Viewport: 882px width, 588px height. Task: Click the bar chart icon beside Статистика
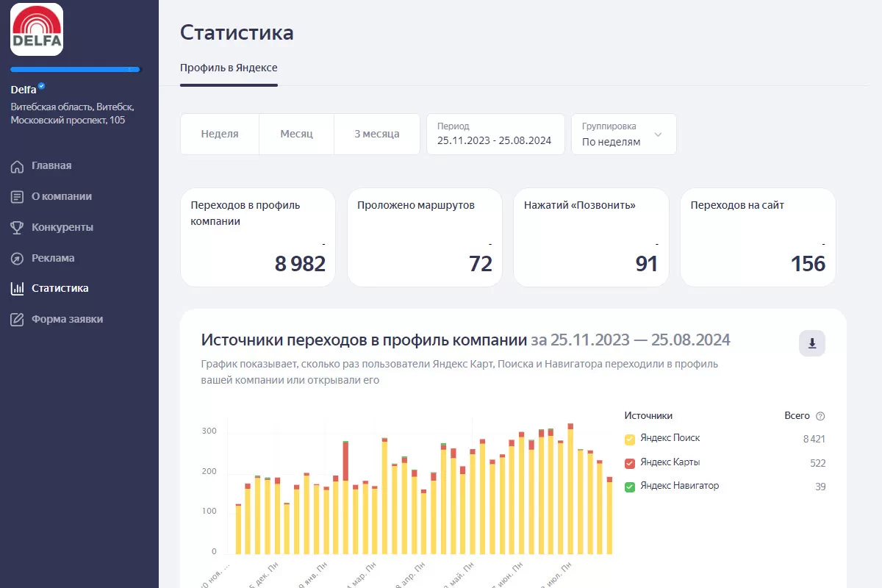pos(17,289)
